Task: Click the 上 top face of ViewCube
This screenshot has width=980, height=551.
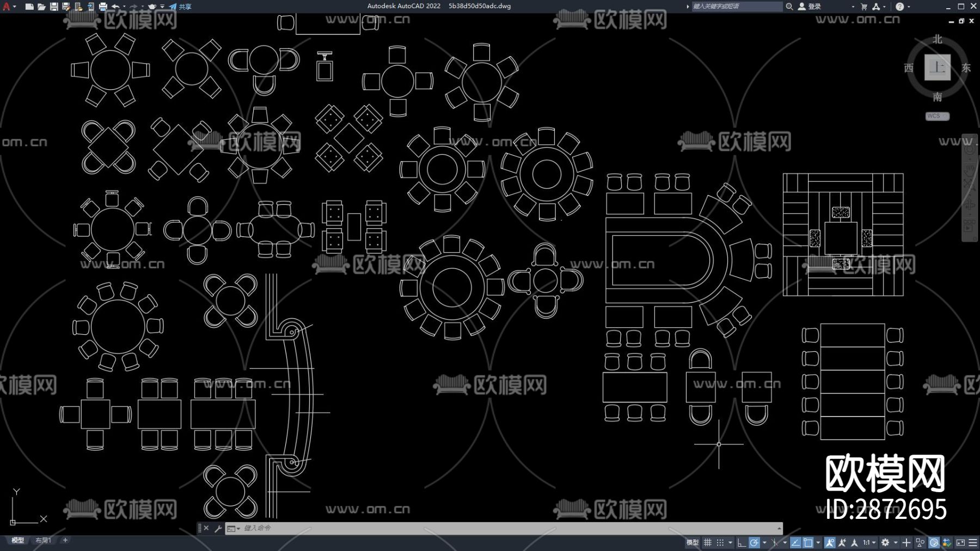Action: [938, 68]
